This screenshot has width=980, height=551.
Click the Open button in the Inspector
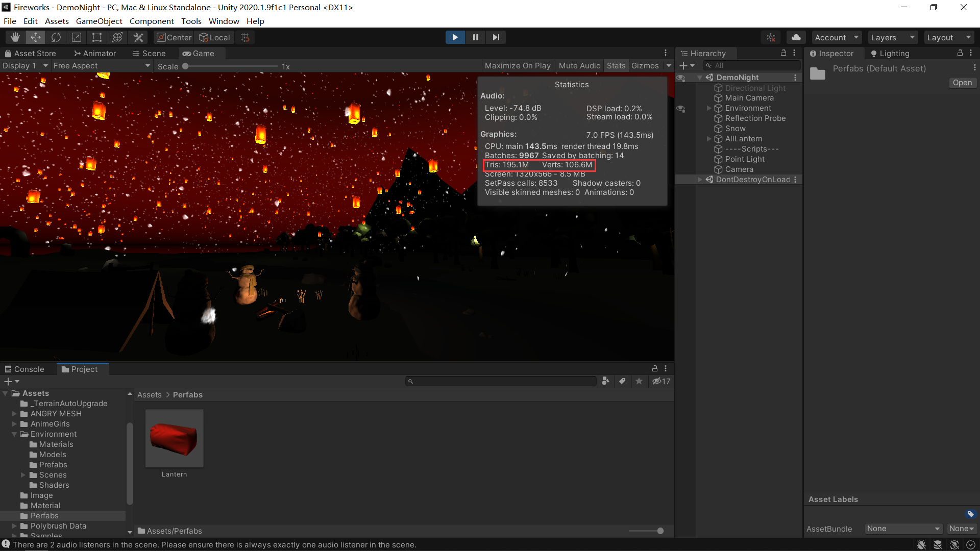[x=962, y=82]
